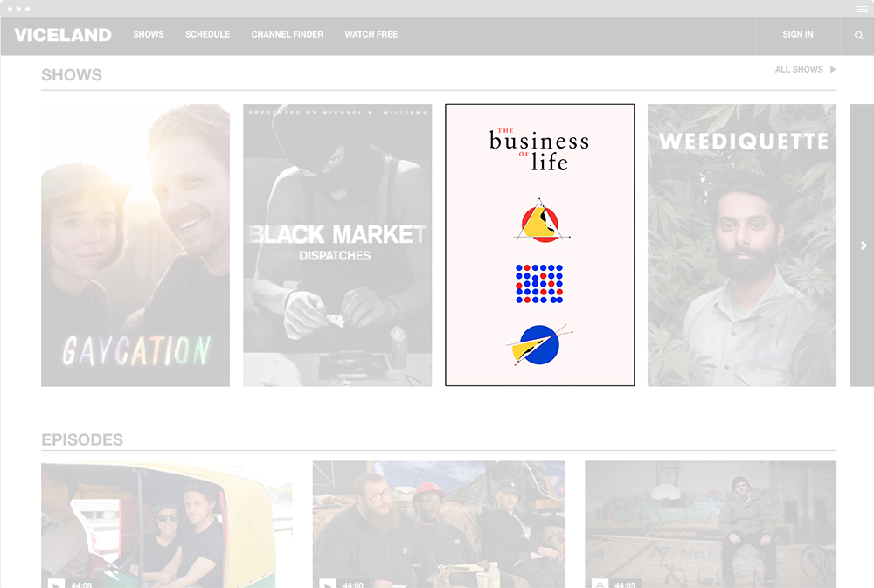Viewport: 874px width, 588px height.
Task: Click the triangle arrow beside All Shows
Action: (833, 69)
